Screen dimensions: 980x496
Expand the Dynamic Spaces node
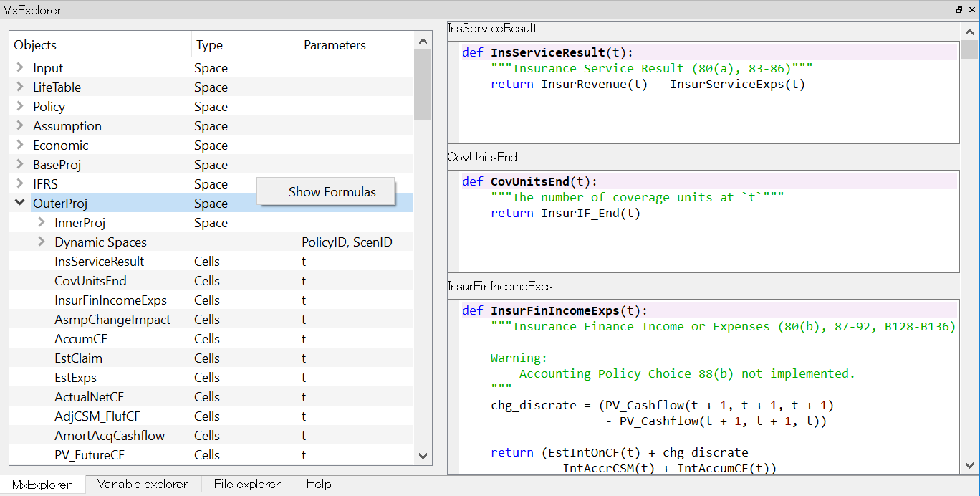[x=43, y=242]
